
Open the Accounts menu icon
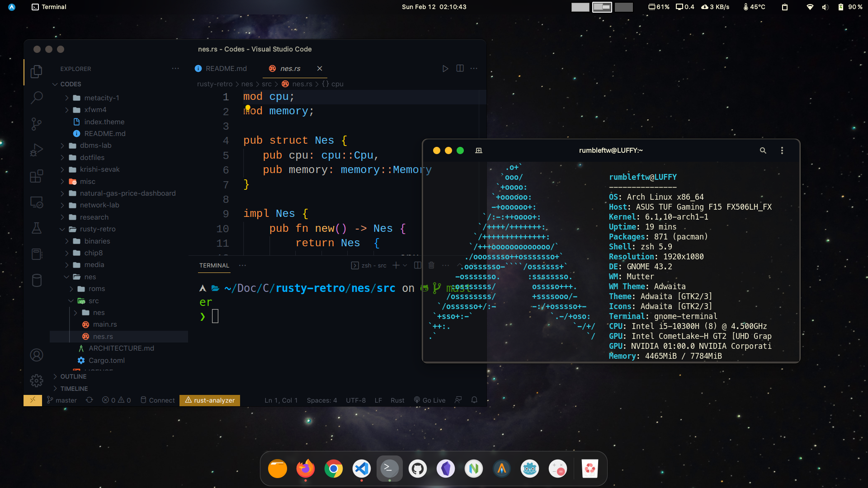(37, 355)
